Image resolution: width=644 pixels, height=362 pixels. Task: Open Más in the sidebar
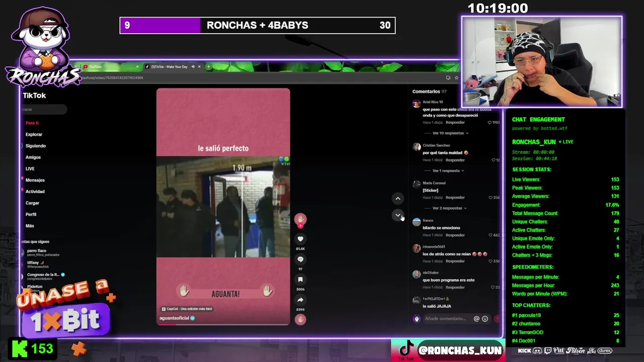[x=30, y=226]
